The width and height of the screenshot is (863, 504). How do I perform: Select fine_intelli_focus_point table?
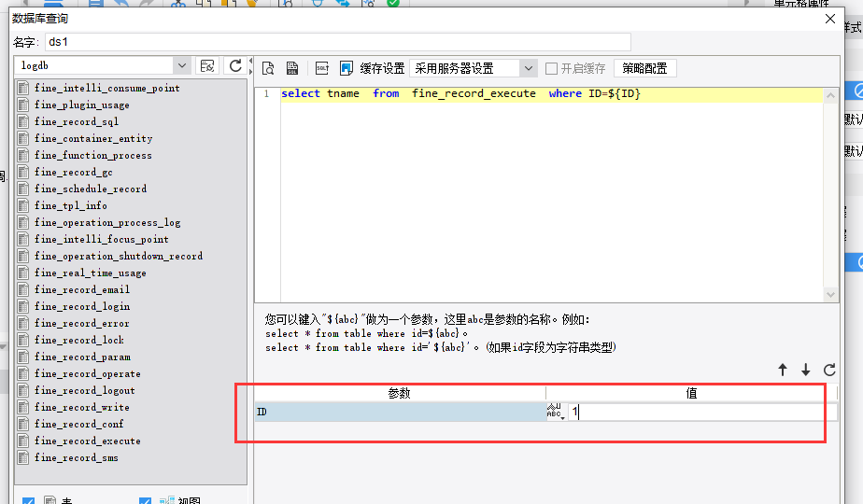coord(101,239)
